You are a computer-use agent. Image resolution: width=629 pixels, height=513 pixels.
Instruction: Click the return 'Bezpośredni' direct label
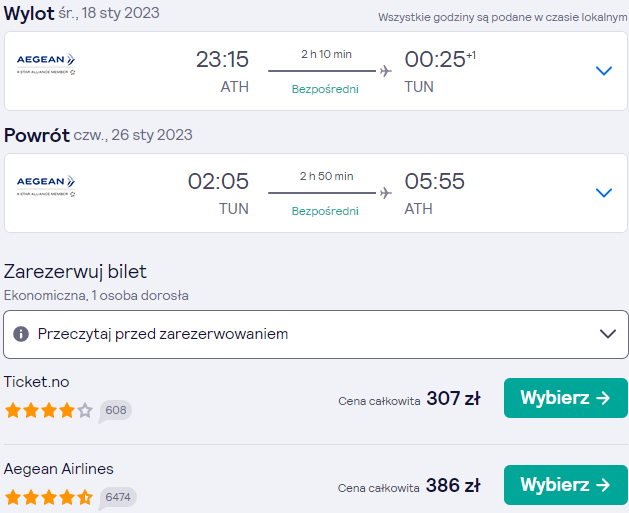pos(325,211)
